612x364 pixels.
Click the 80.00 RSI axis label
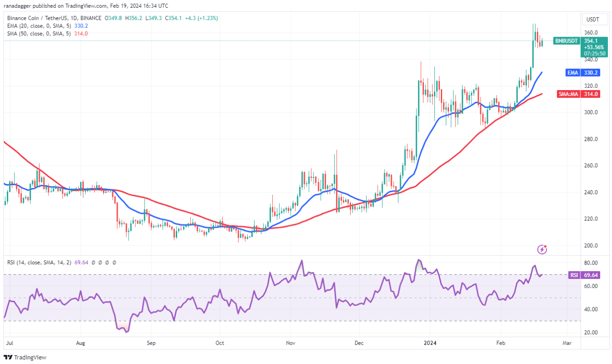tap(590, 263)
